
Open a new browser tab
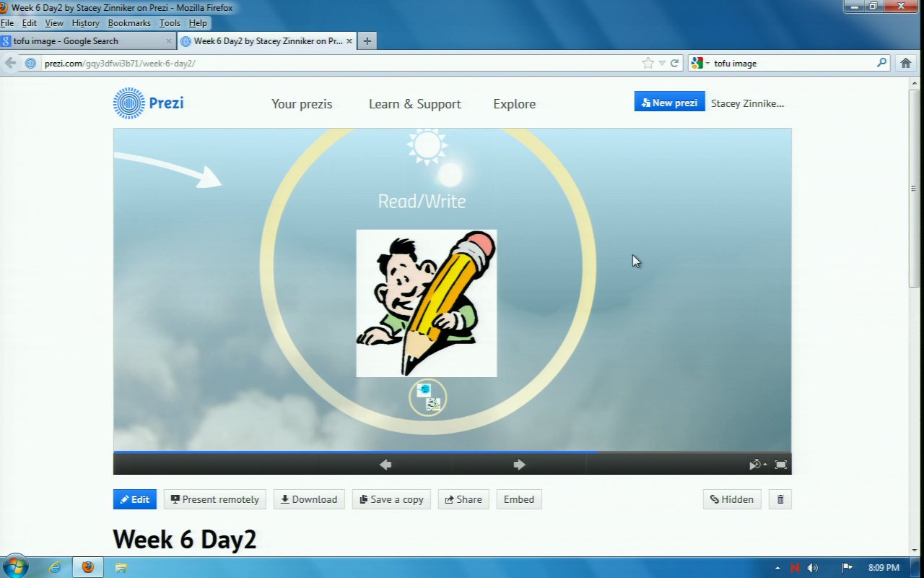[367, 41]
